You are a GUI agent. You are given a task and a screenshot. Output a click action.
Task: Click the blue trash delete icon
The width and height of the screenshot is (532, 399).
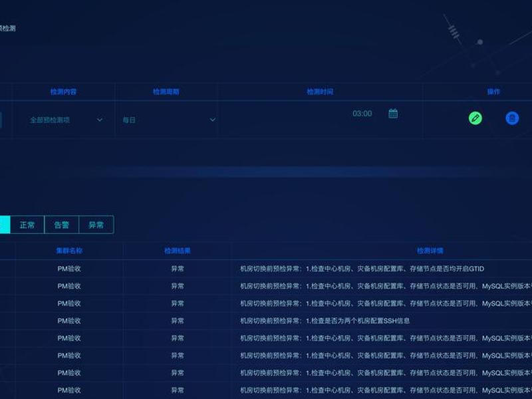[x=512, y=118]
